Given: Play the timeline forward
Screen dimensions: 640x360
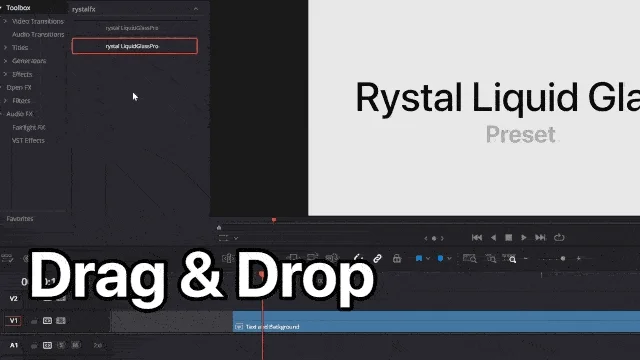Looking at the screenshot, I should tap(524, 238).
